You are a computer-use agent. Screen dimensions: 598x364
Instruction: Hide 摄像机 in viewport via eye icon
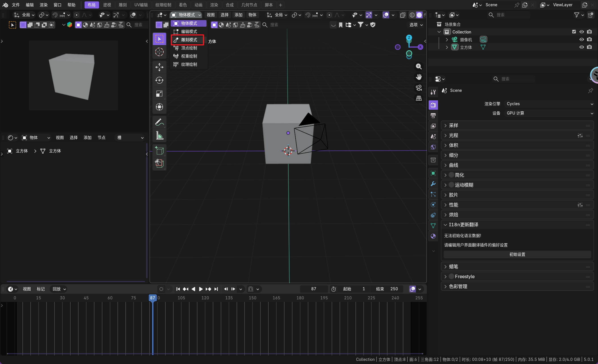pyautogui.click(x=581, y=39)
